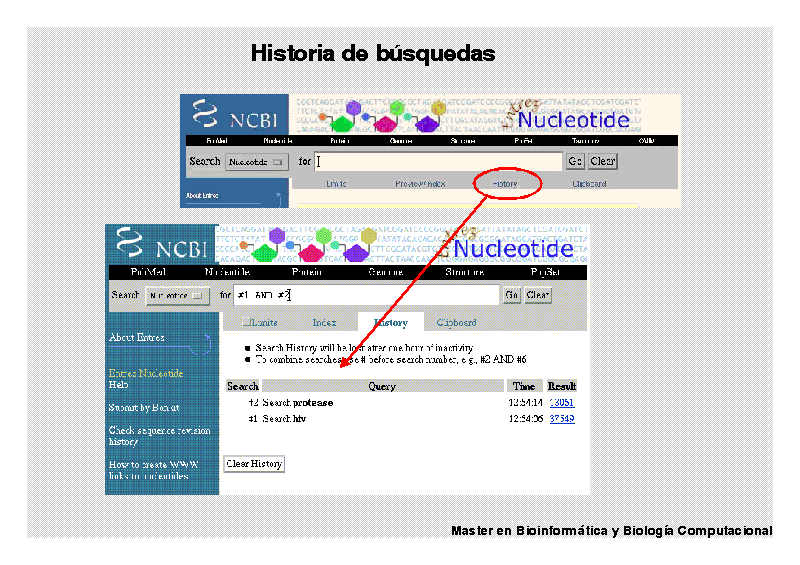Viewport: 800px width, 565px height.
Task: Select the Index tab in lower window
Action: coord(324,323)
